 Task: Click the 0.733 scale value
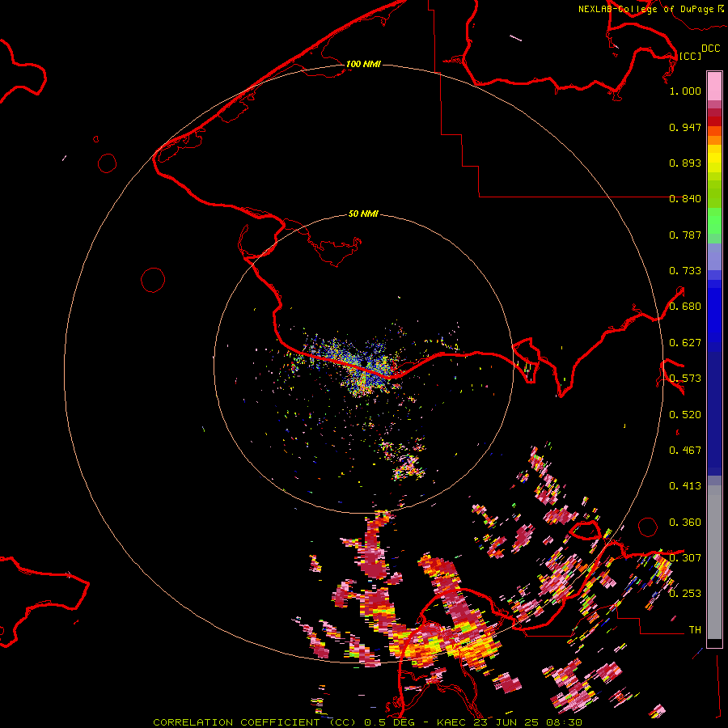click(x=685, y=271)
